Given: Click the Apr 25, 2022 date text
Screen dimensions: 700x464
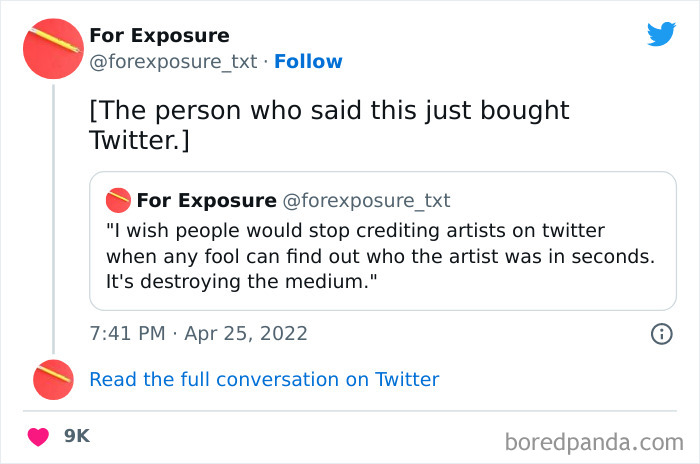Looking at the screenshot, I should [246, 333].
